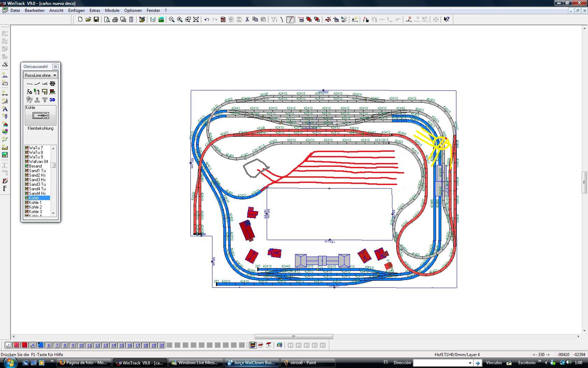
Task: Select the turnout track icon in Gleisauswahl
Action: coord(45,84)
